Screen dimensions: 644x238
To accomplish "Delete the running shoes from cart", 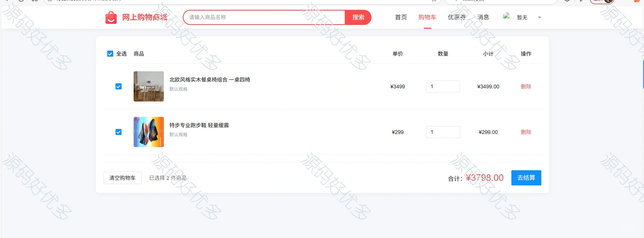I will (x=526, y=132).
